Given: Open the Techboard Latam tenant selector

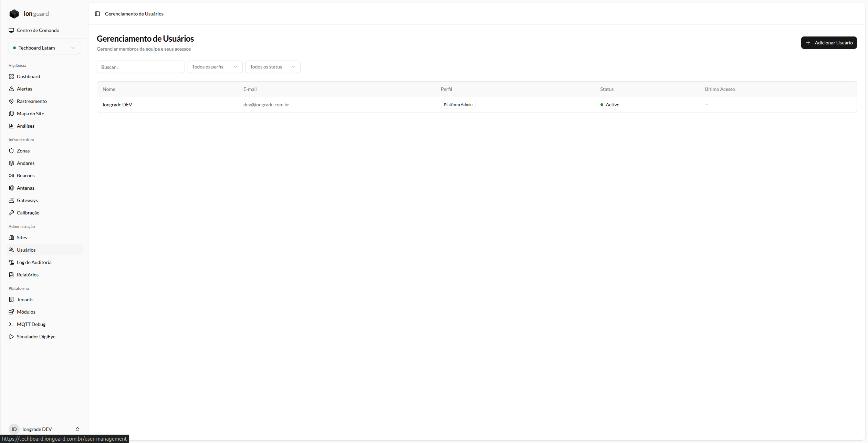Looking at the screenshot, I should pyautogui.click(x=44, y=48).
